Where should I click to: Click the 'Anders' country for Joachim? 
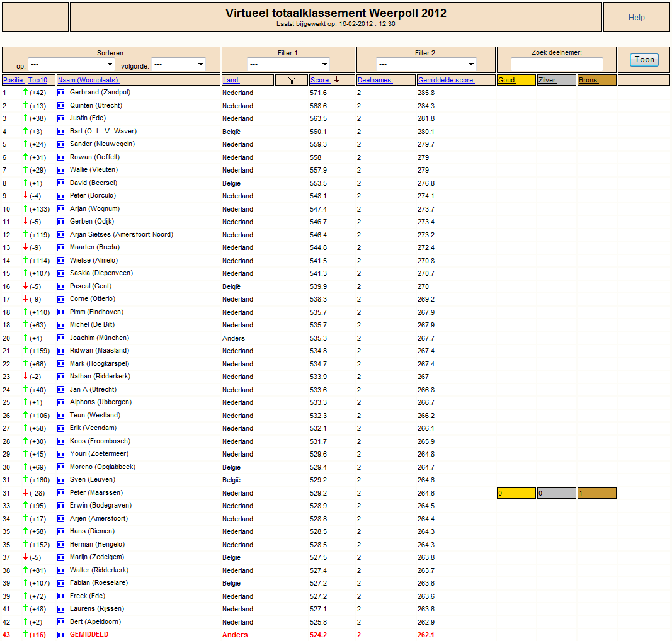(x=234, y=338)
